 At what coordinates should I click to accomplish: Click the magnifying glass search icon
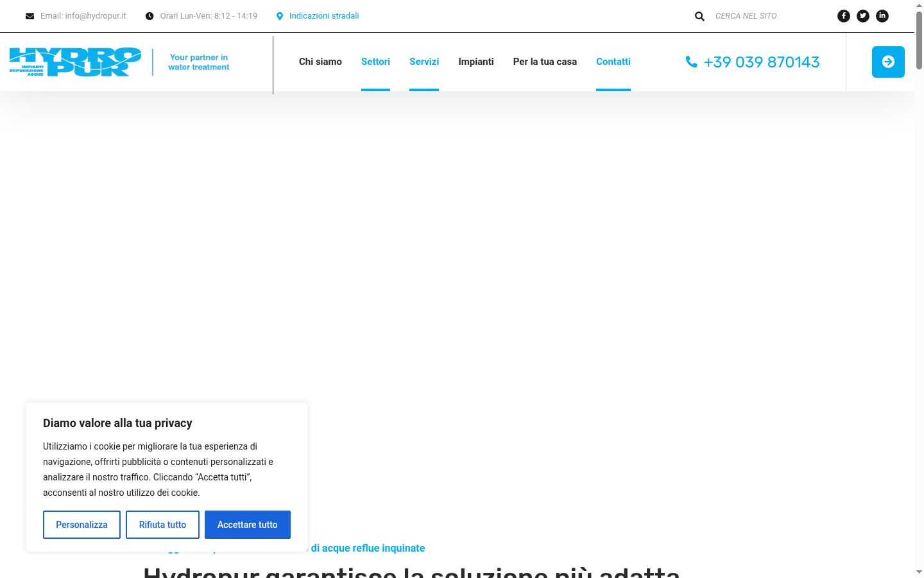(699, 16)
